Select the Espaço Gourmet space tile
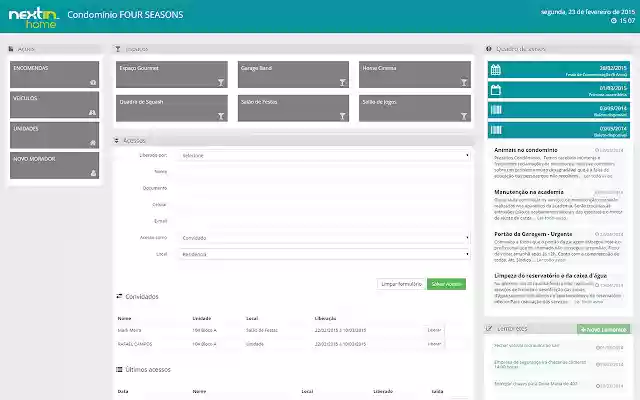 click(x=171, y=74)
